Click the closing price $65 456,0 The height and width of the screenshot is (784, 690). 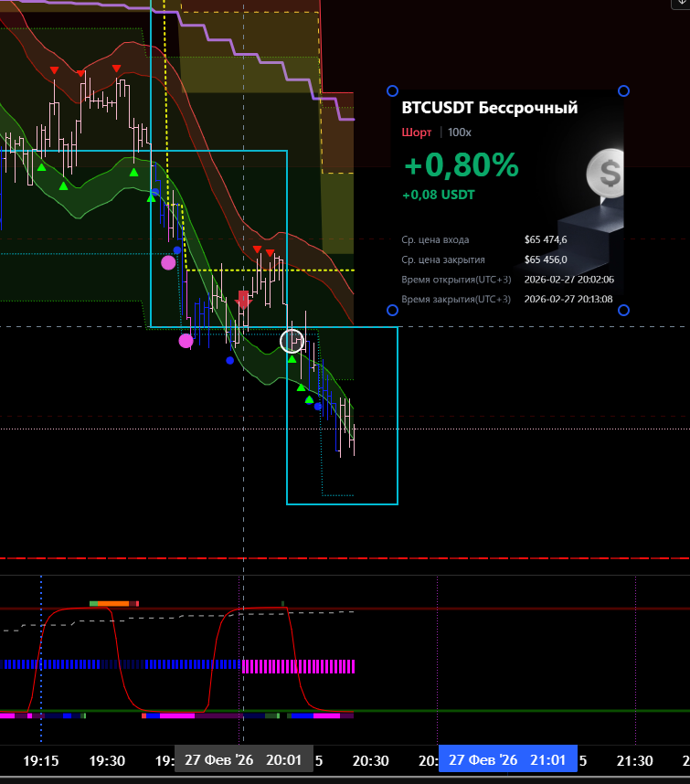click(546, 259)
